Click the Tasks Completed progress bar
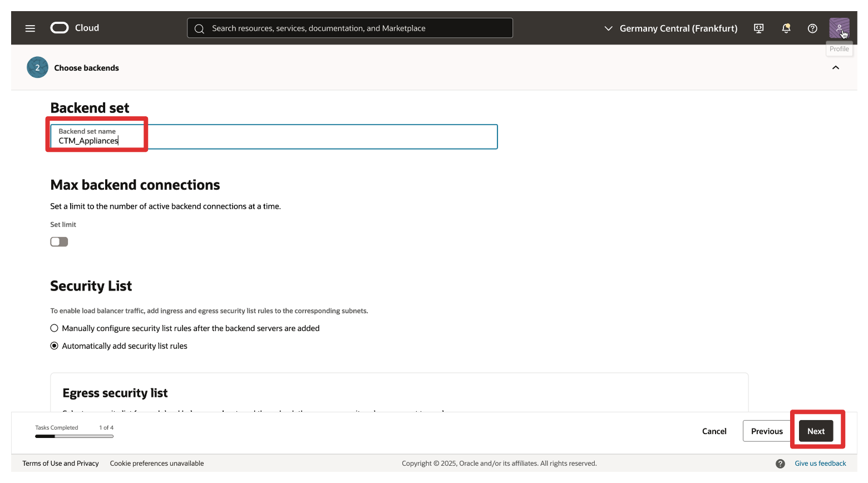Image resolution: width=868 pixels, height=483 pixels. [x=74, y=436]
